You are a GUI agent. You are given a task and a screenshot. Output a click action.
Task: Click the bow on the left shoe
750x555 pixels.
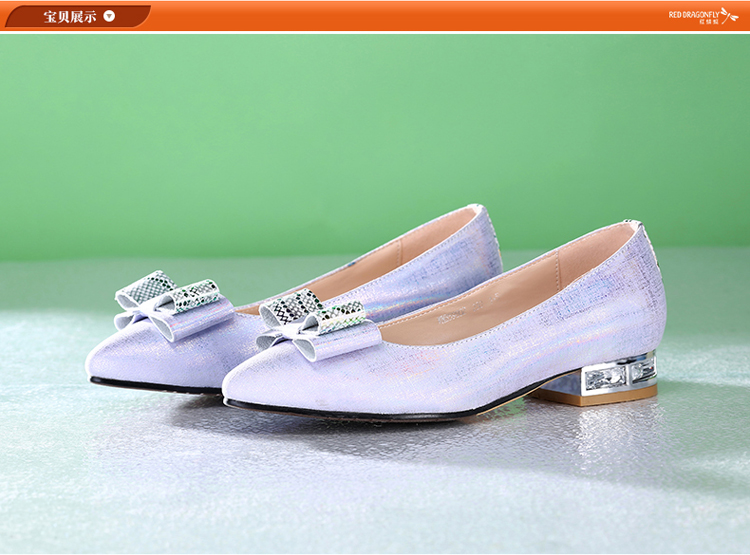pyautogui.click(x=167, y=302)
